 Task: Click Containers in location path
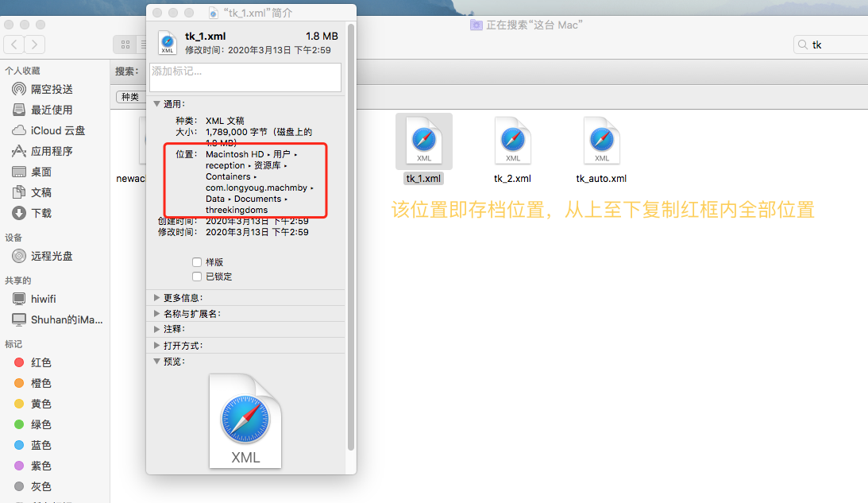tap(228, 176)
